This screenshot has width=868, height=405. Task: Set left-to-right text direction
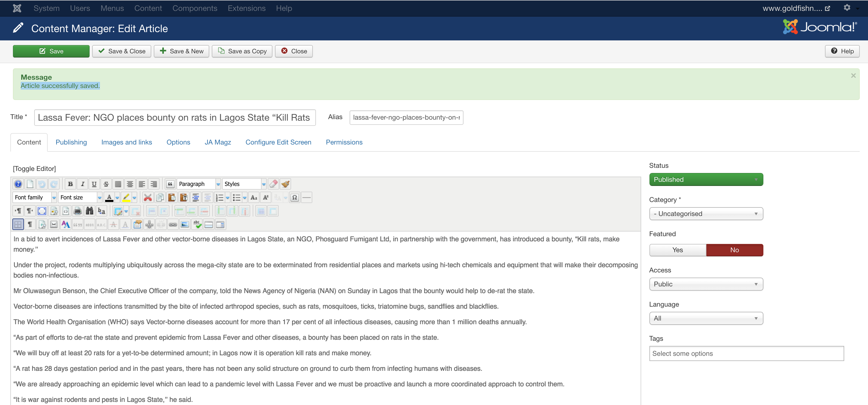[x=18, y=211]
